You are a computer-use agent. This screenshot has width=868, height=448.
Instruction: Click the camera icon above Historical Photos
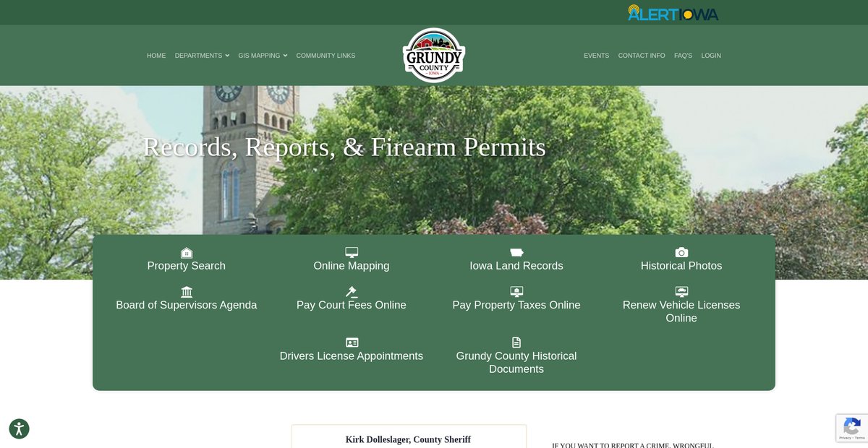(681, 253)
